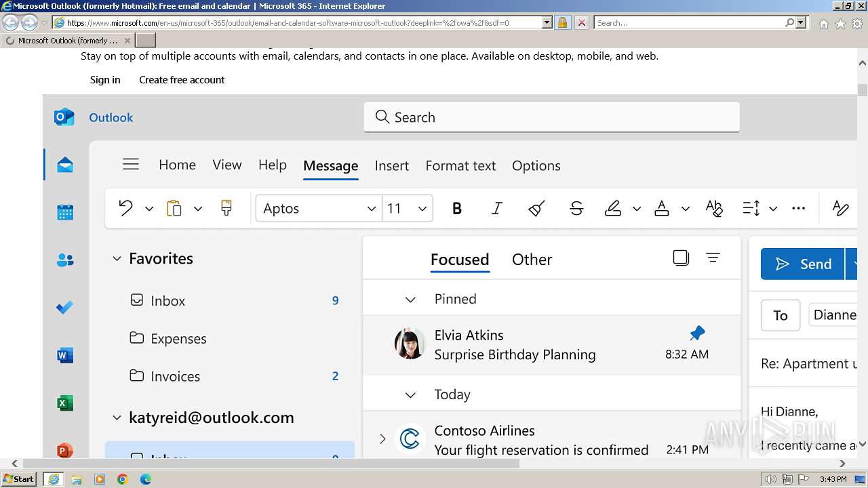Open Chrome from the taskbar

point(123,479)
